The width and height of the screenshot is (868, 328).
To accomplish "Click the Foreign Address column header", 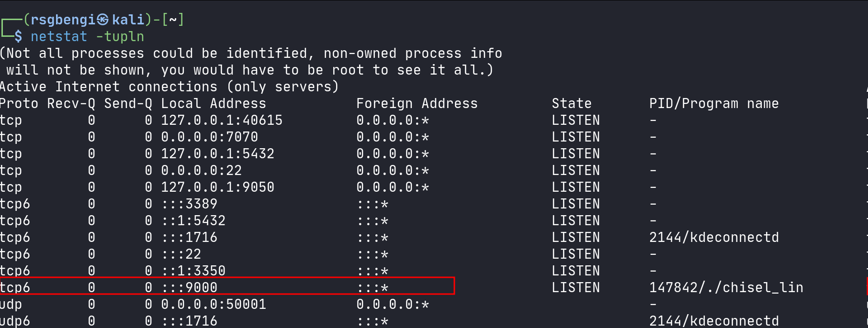I will [x=417, y=103].
